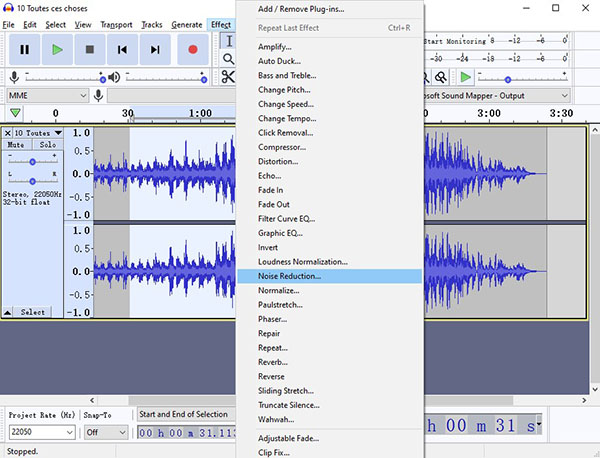Click the track Select button

click(x=33, y=312)
